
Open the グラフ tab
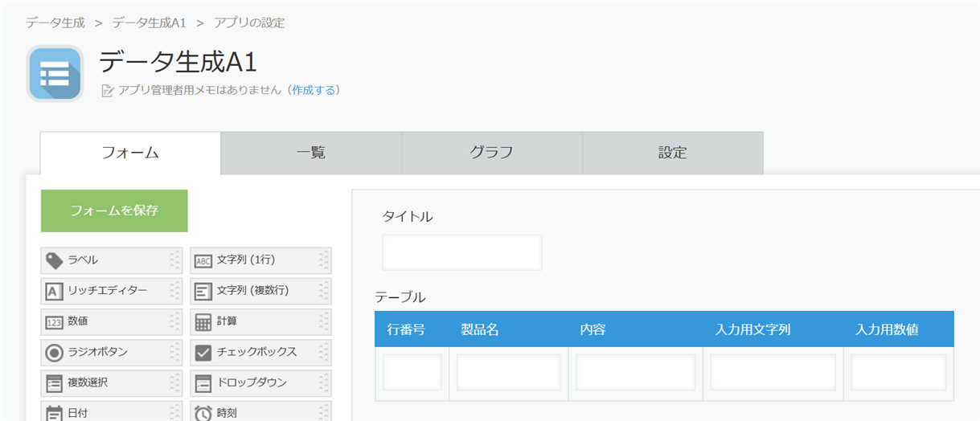tap(492, 153)
